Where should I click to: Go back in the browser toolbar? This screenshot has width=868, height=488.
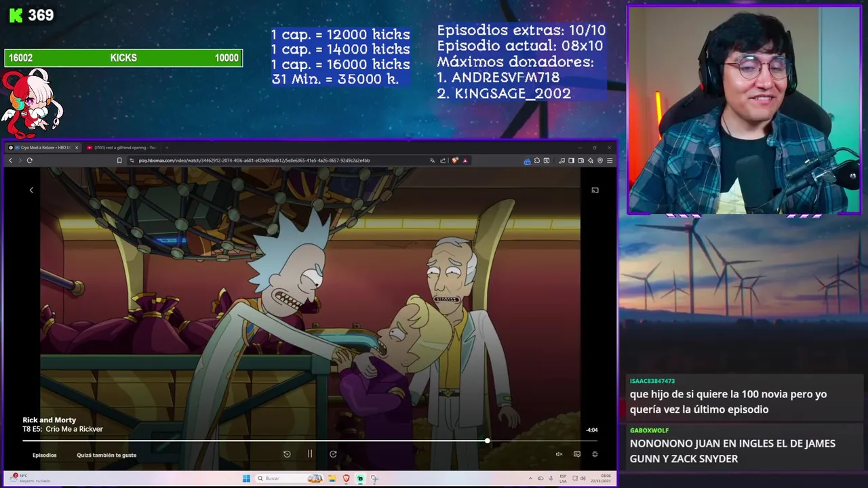pos(10,161)
